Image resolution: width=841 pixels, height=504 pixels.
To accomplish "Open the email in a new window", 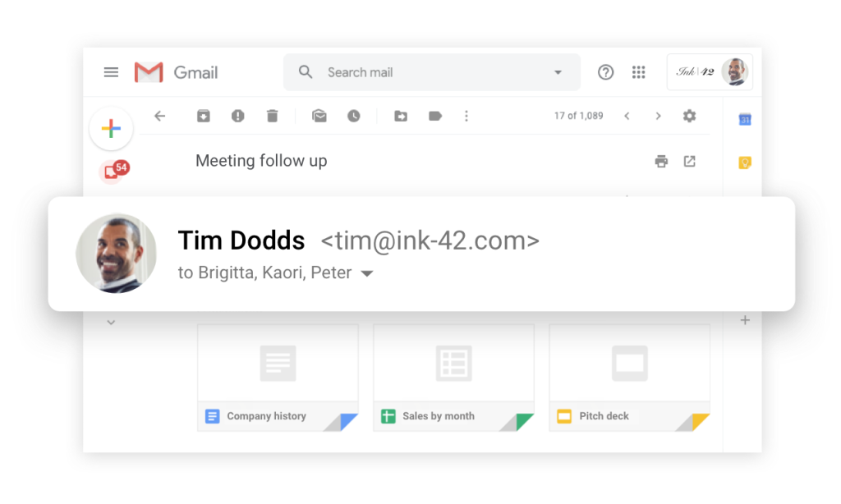I will [690, 161].
